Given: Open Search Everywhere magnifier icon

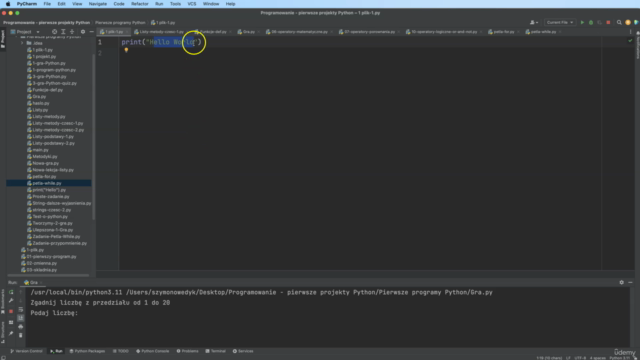Looking at the screenshot, I should pos(619,22).
